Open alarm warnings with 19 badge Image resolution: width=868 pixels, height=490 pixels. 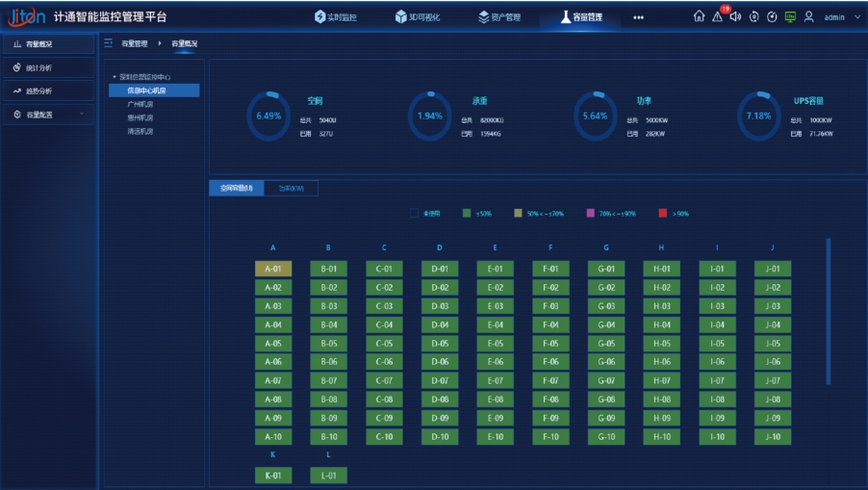717,16
